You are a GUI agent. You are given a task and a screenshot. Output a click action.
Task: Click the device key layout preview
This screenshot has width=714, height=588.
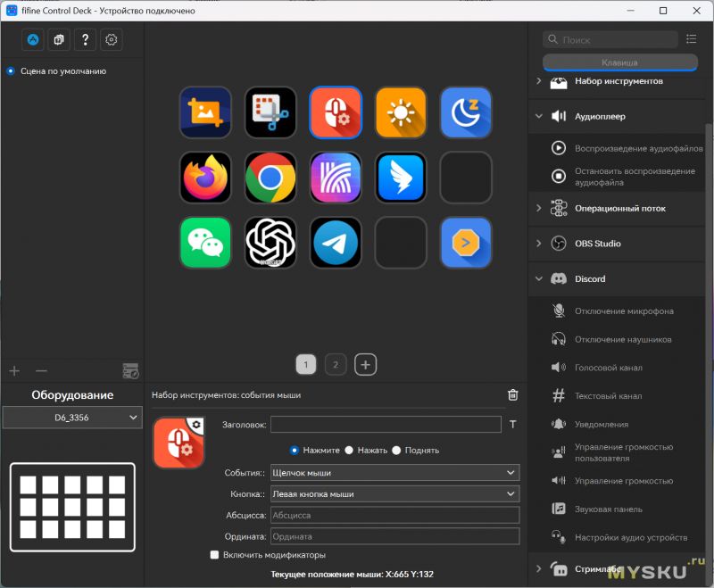pyautogui.click(x=72, y=507)
